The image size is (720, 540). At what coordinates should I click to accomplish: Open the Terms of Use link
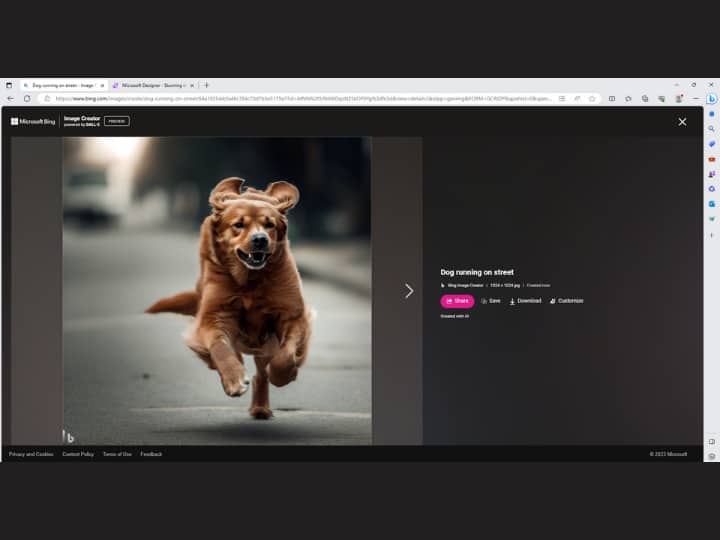tap(117, 454)
